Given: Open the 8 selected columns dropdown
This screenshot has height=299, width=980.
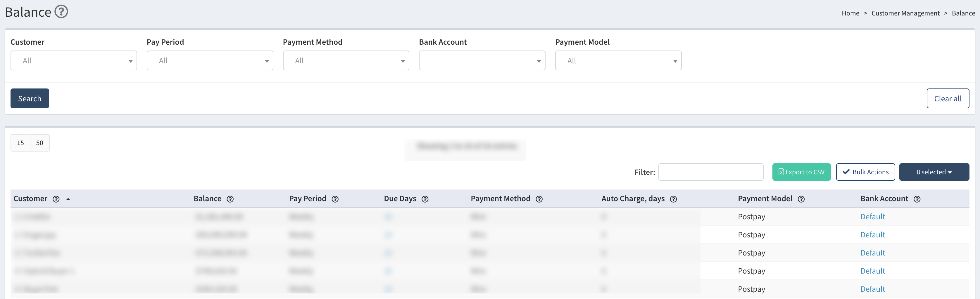Looking at the screenshot, I should (934, 172).
